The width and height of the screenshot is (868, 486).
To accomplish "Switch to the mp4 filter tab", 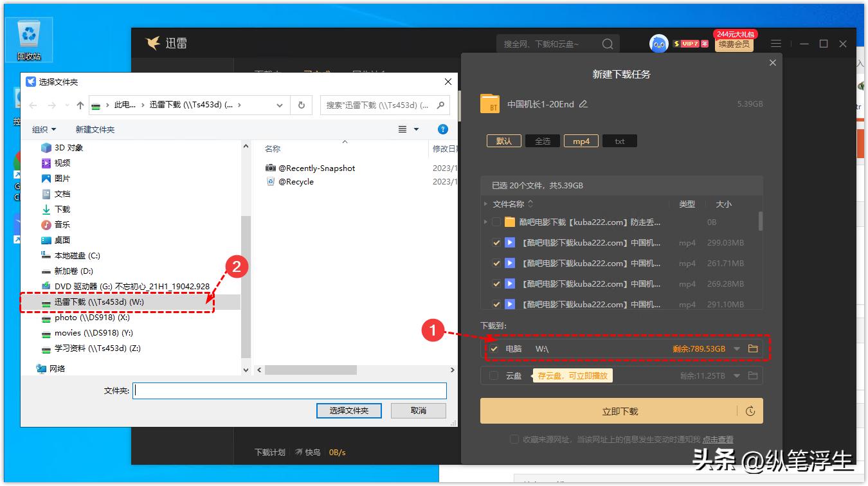I will (x=581, y=140).
